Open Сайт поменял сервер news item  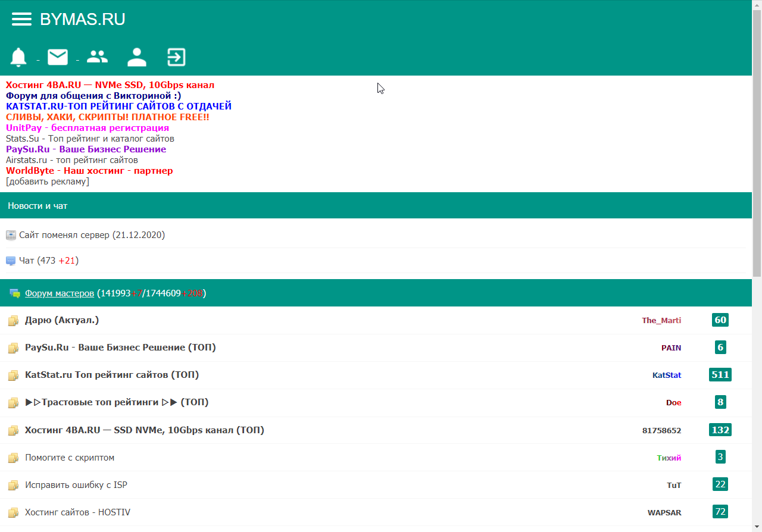92,235
